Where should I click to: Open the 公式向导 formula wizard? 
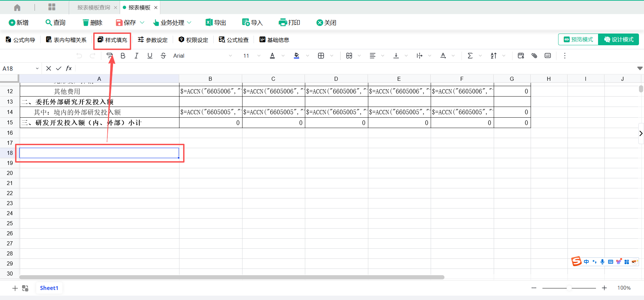point(20,40)
